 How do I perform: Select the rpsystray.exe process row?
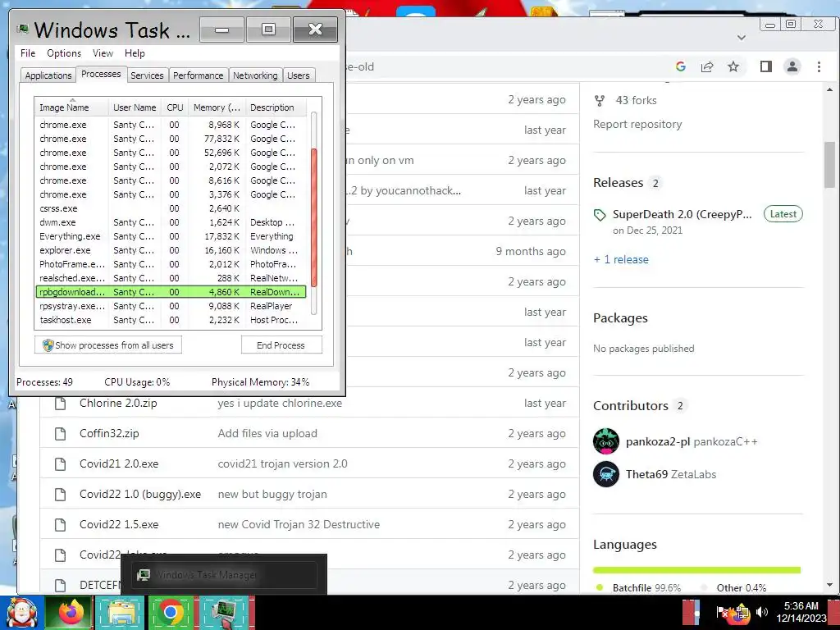[171, 306]
